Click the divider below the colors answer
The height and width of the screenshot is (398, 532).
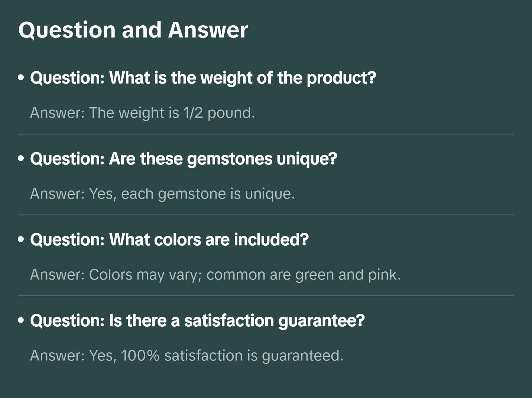click(x=266, y=296)
